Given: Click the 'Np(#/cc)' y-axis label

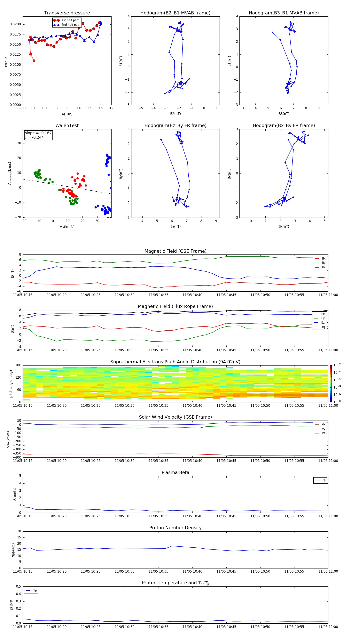Looking at the screenshot, I should coord(13,550).
